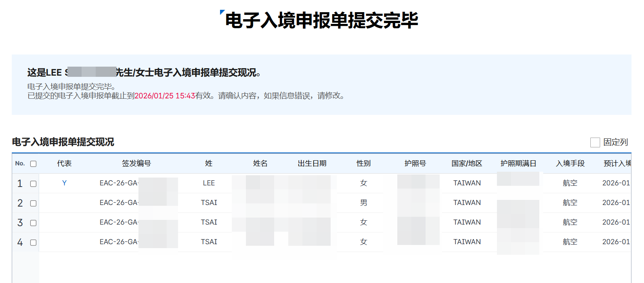
Task: Click the 代表 column header
Action: coord(64,163)
